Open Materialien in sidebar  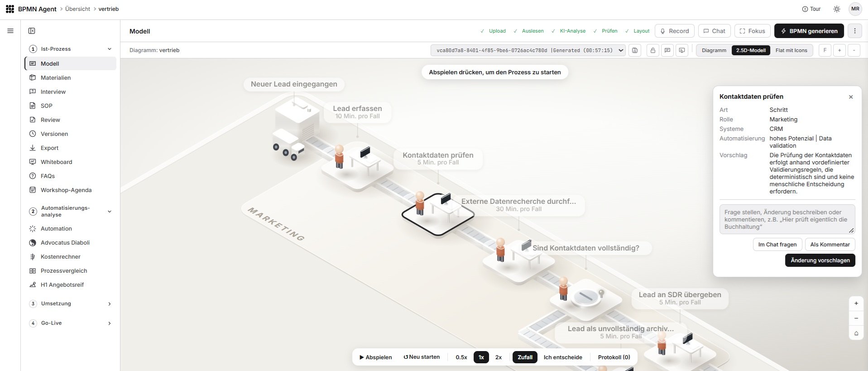coord(71,77)
